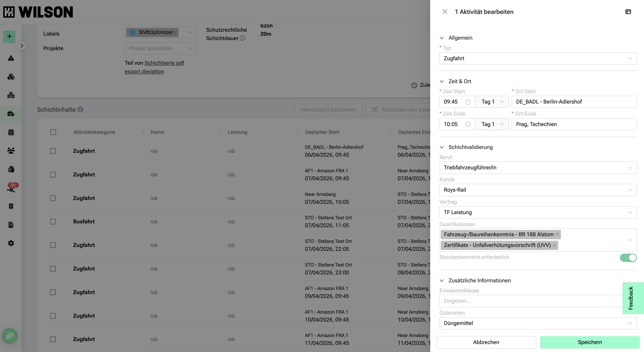Screen dimensions: 644x352
Task: Open the Typ dropdown showing Zugfahrt
Action: point(538,59)
